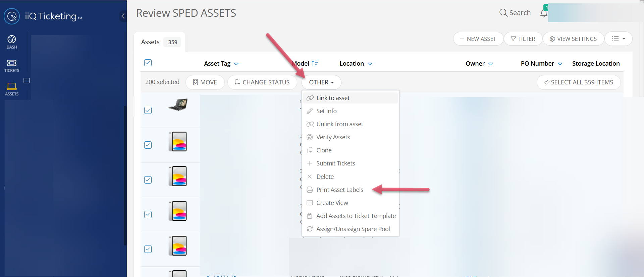644x277 pixels.
Task: Open the notifications bell
Action: point(544,13)
